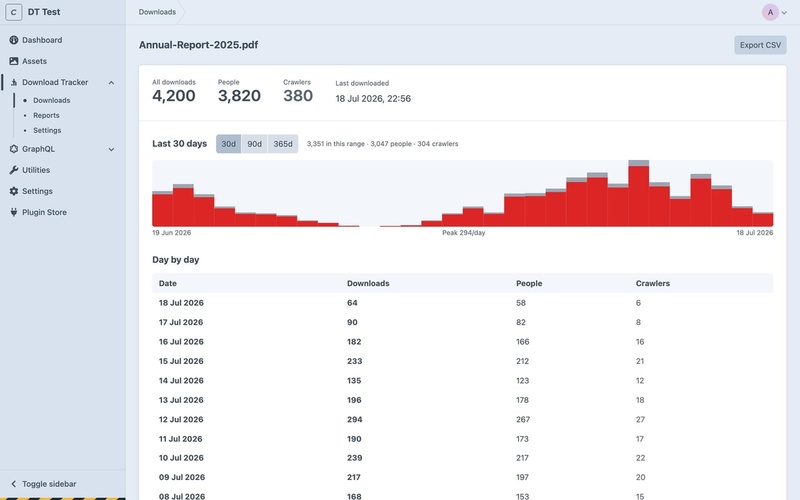Click the Date column header
Image resolution: width=800 pixels, height=500 pixels.
click(167, 283)
